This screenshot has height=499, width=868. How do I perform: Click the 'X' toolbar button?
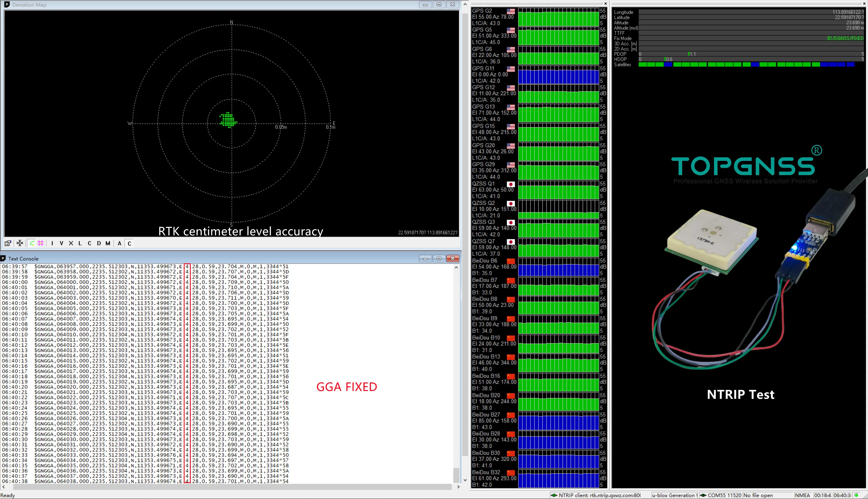(71, 243)
